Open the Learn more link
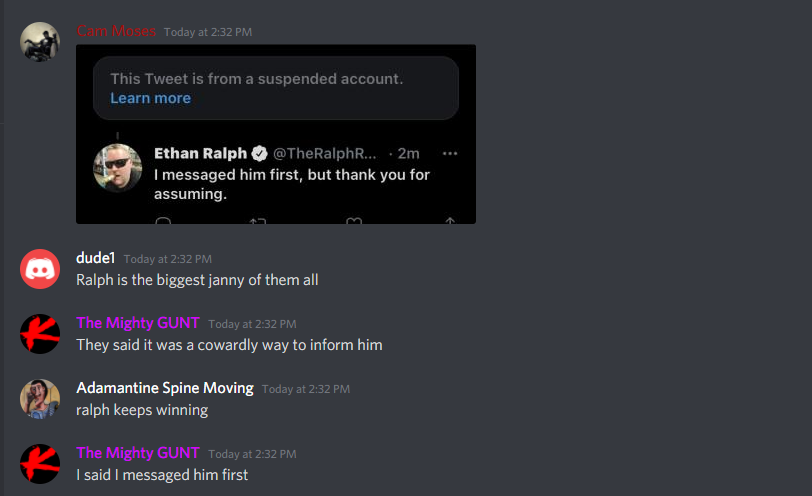Image resolution: width=812 pixels, height=496 pixels. [x=151, y=98]
